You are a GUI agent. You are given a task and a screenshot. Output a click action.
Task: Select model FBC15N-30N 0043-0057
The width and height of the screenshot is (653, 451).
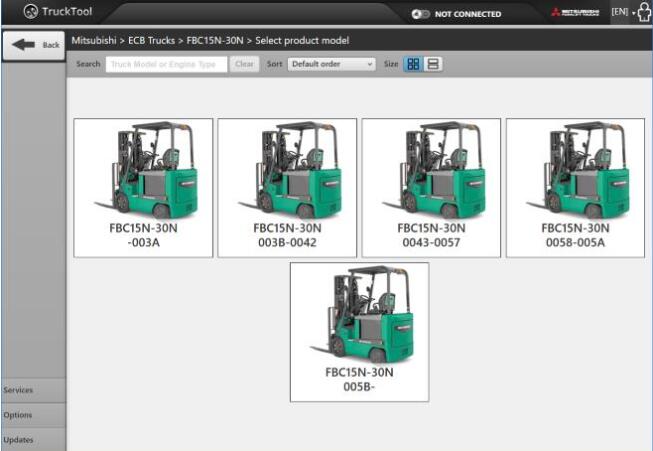[431, 188]
